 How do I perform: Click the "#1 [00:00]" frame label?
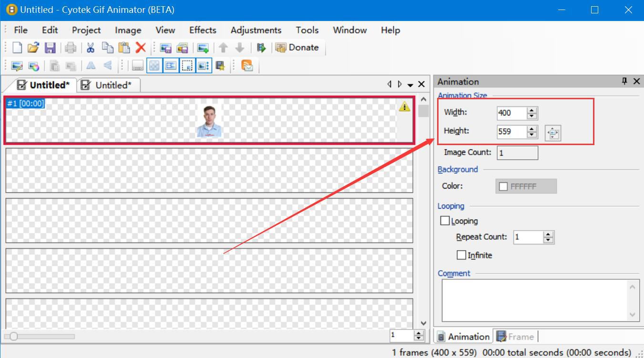[26, 103]
